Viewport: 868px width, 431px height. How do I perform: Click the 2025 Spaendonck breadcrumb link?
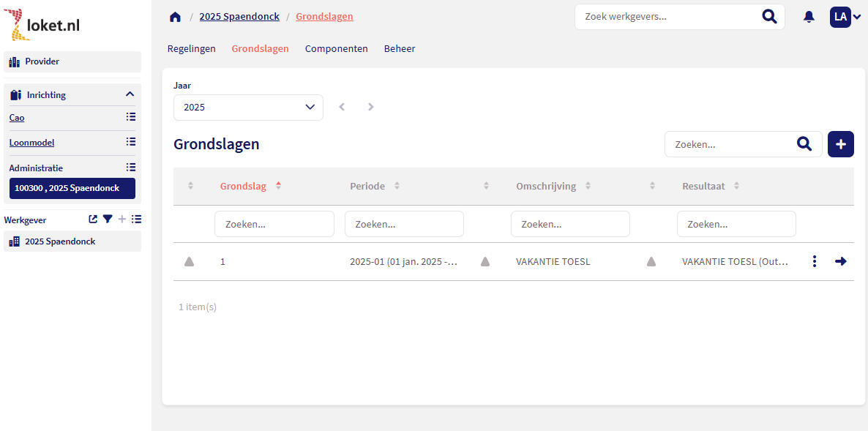point(239,17)
